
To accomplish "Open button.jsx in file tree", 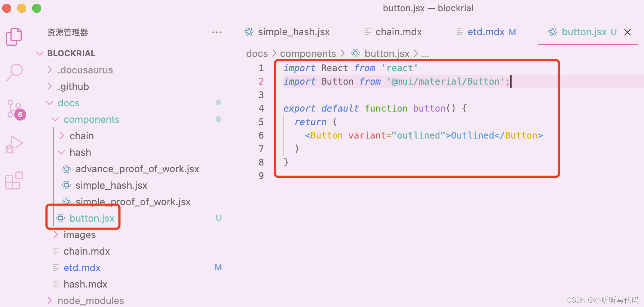I will coord(92,218).
